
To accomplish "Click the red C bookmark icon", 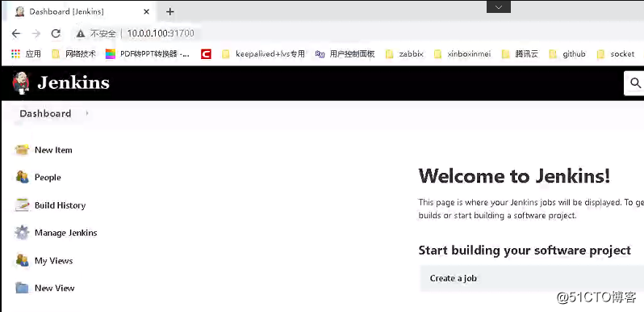I will (206, 54).
